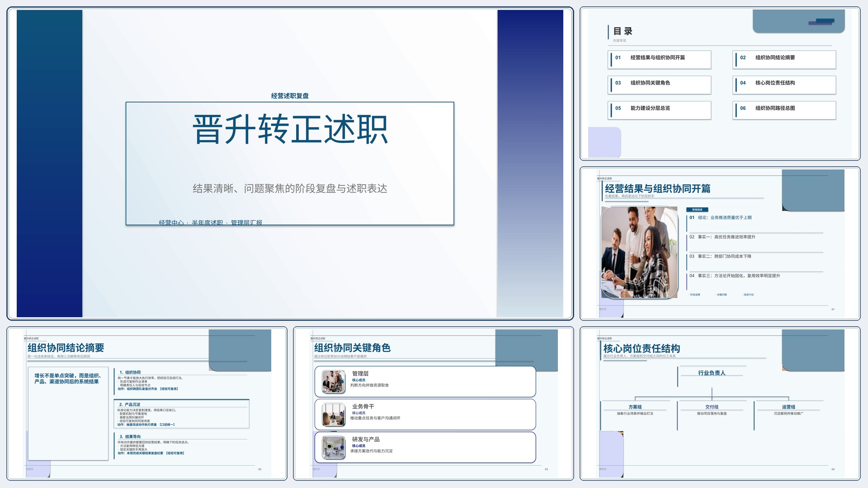Click contents entry 01 经营结果与组织协同开篇
Image resolution: width=868 pixels, height=488 pixels.
click(x=660, y=60)
